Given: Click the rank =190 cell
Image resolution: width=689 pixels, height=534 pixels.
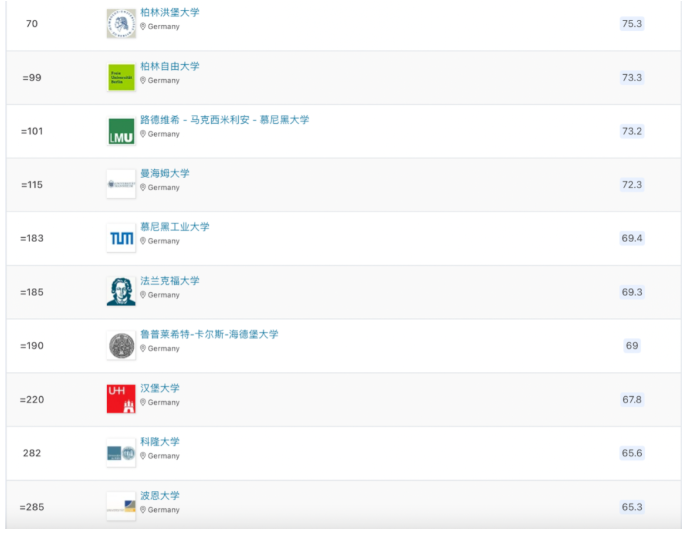Looking at the screenshot, I should pos(32,346).
